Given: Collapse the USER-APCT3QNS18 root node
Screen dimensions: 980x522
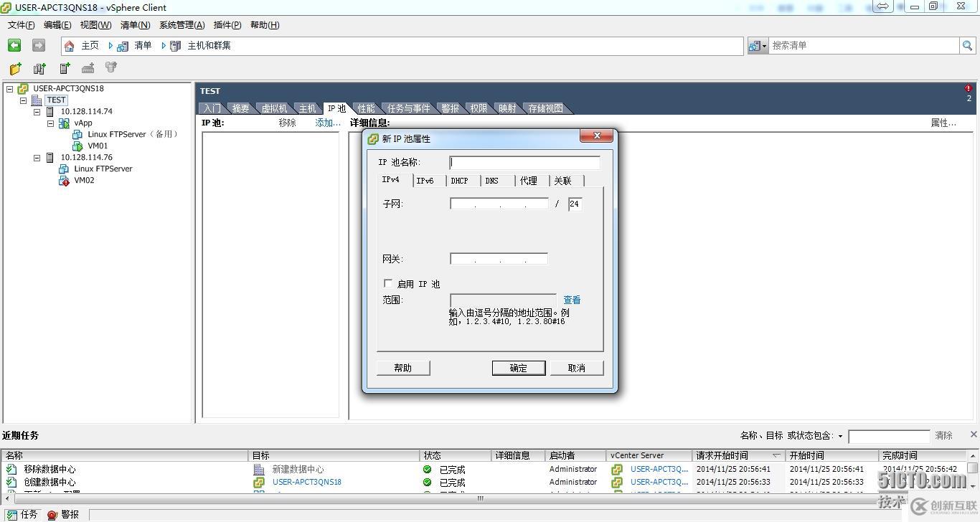Looking at the screenshot, I should click(10, 89).
